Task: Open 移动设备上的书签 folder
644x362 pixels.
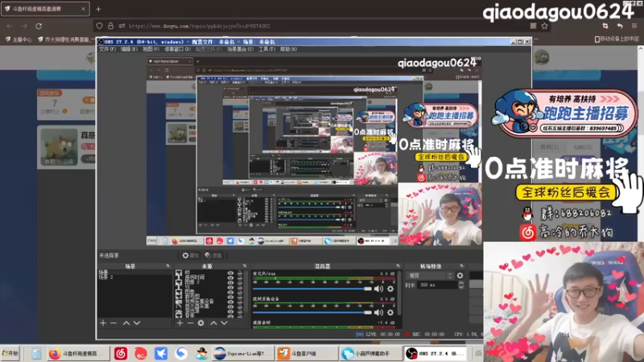Action: point(617,39)
